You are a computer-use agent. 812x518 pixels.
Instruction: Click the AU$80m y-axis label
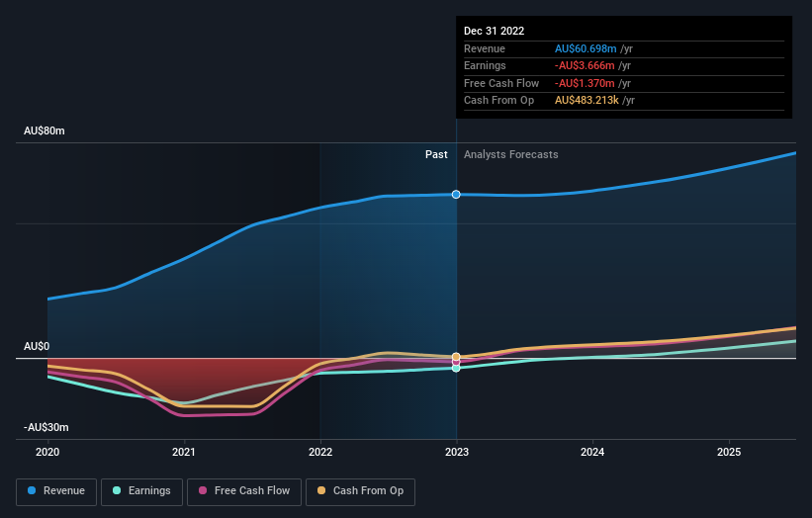(45, 130)
